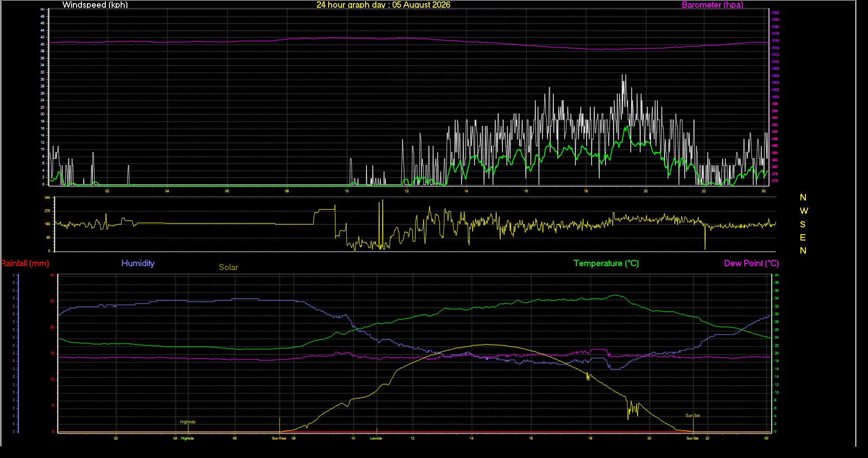This screenshot has width=868, height=458.
Task: Click the '1008' barometer axis value
Action: pyautogui.click(x=775, y=69)
